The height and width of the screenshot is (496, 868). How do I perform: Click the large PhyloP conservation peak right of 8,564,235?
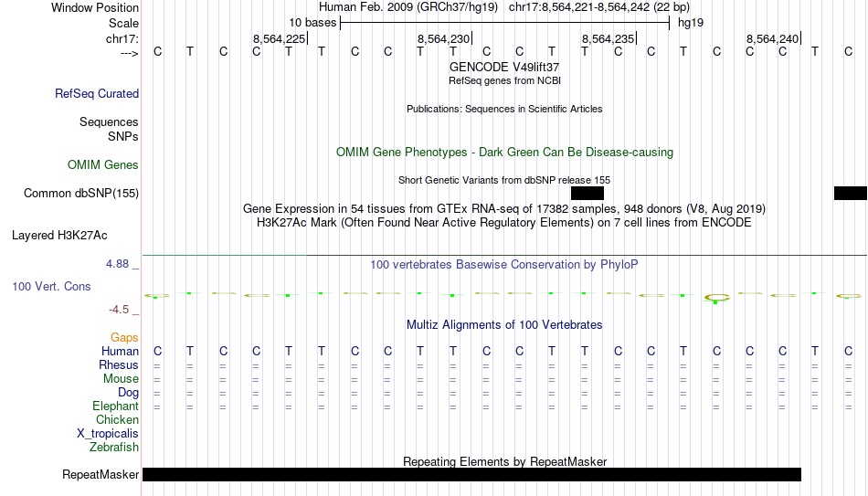click(716, 299)
